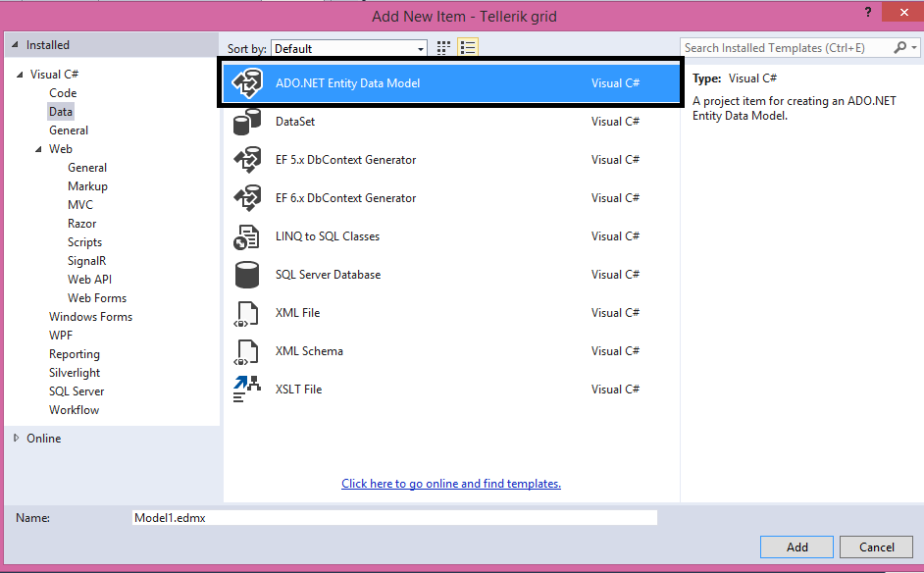Open the Sort by Default dropdown

349,48
